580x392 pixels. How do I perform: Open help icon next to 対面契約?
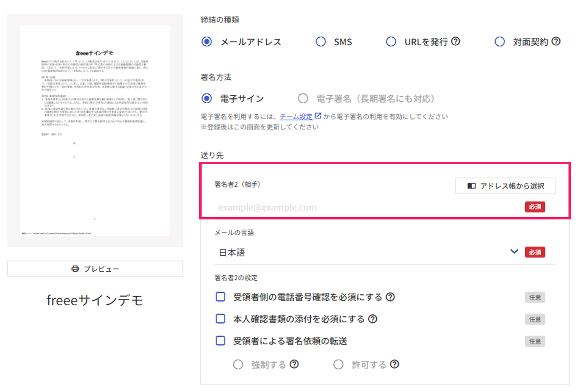(x=556, y=41)
